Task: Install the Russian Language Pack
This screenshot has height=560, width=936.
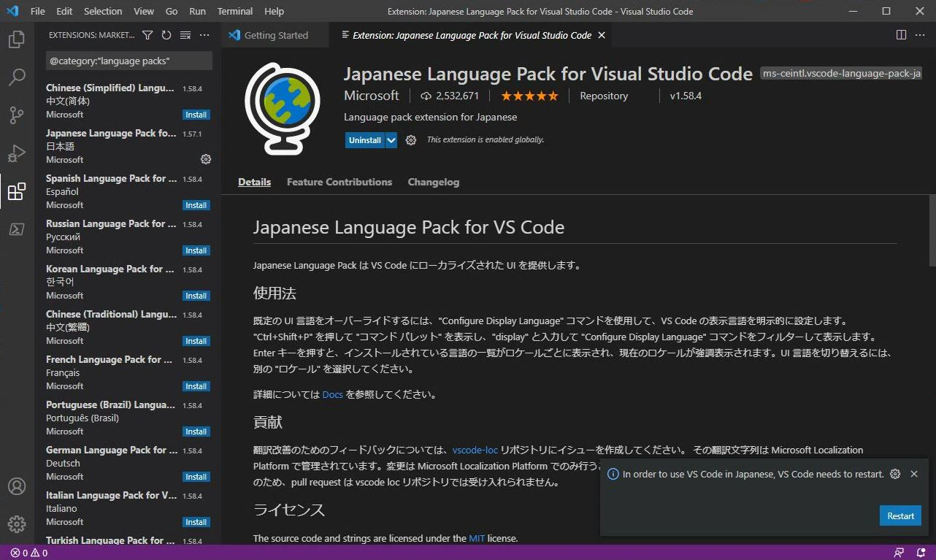Action: (196, 250)
